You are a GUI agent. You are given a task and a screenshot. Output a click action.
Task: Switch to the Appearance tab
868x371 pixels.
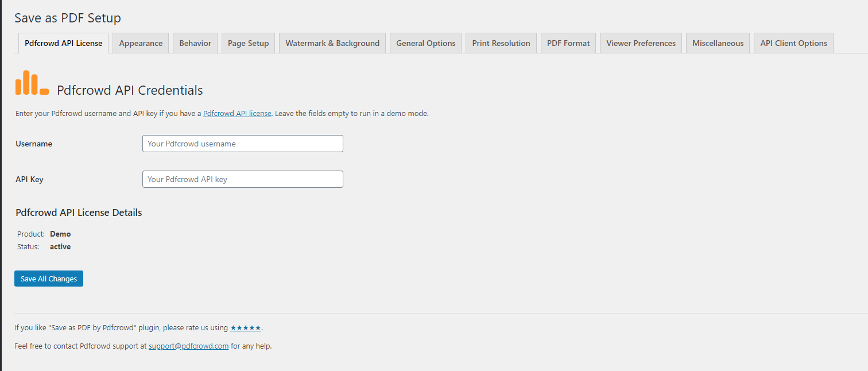(x=141, y=43)
